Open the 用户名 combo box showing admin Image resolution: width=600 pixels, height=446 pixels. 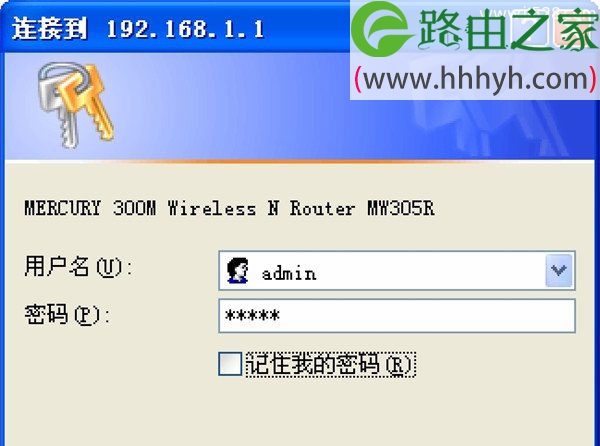click(x=397, y=270)
